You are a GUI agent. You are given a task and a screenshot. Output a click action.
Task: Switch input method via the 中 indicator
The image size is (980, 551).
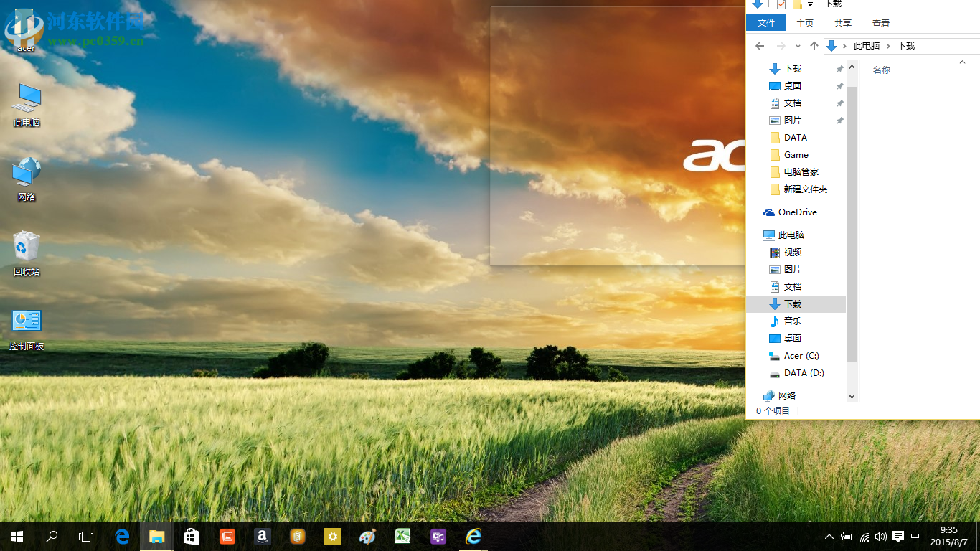(915, 536)
